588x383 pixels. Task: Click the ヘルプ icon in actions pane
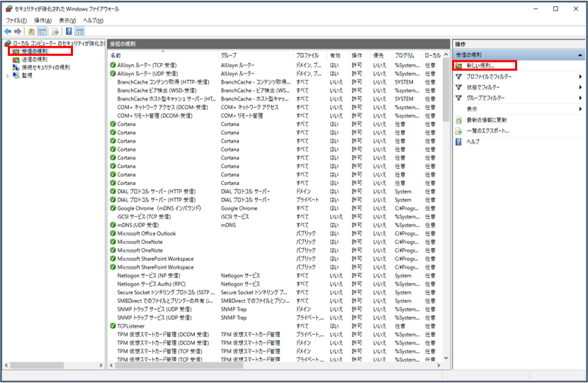click(x=459, y=141)
